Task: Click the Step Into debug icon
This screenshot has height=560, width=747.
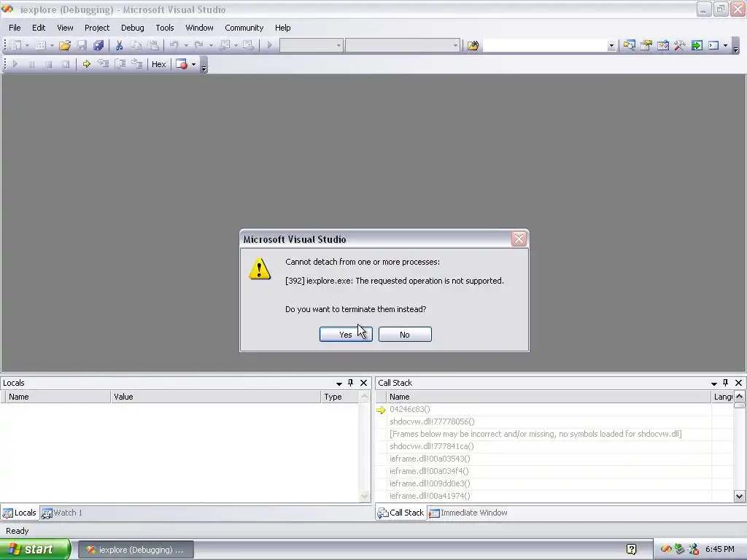Action: (x=104, y=64)
